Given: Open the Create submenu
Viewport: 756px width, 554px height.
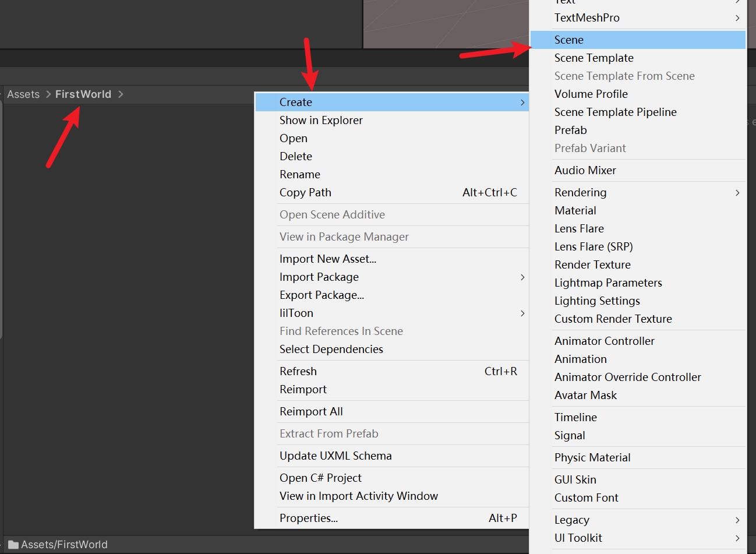Looking at the screenshot, I should [392, 102].
